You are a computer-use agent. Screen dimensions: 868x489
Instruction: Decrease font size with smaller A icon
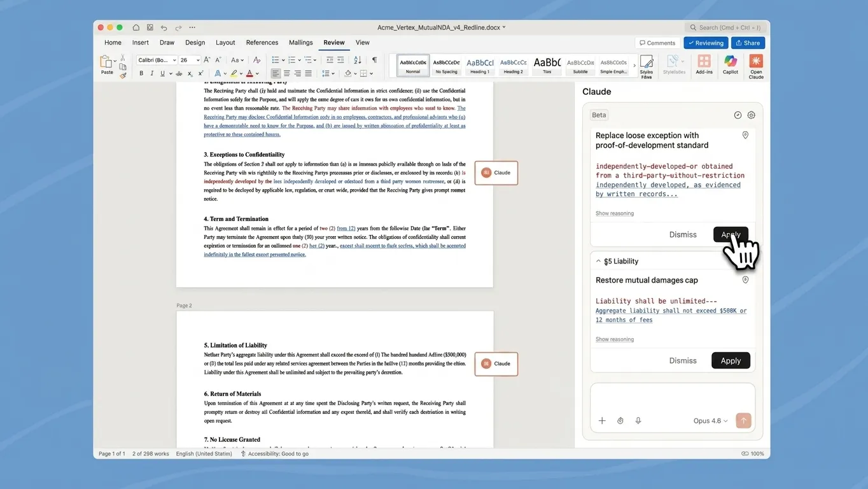218,60
